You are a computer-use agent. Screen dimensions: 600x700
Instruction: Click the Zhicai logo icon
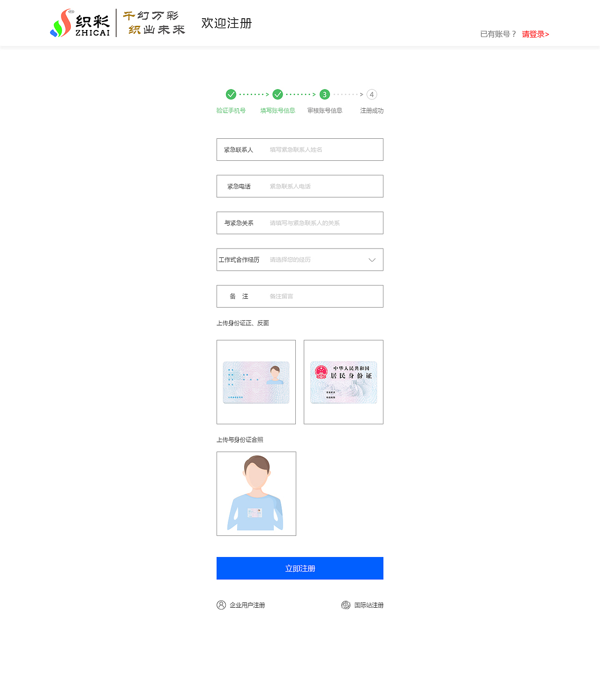[x=61, y=23]
